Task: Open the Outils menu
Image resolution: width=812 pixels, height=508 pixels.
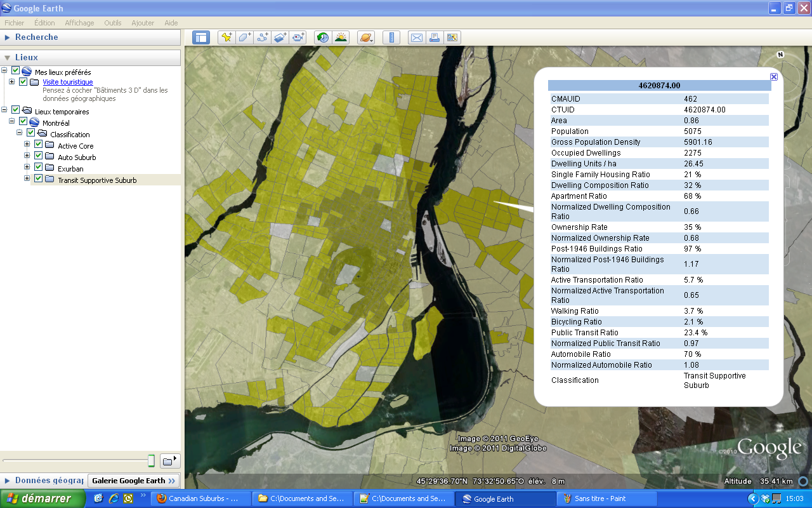Action: pyautogui.click(x=113, y=23)
